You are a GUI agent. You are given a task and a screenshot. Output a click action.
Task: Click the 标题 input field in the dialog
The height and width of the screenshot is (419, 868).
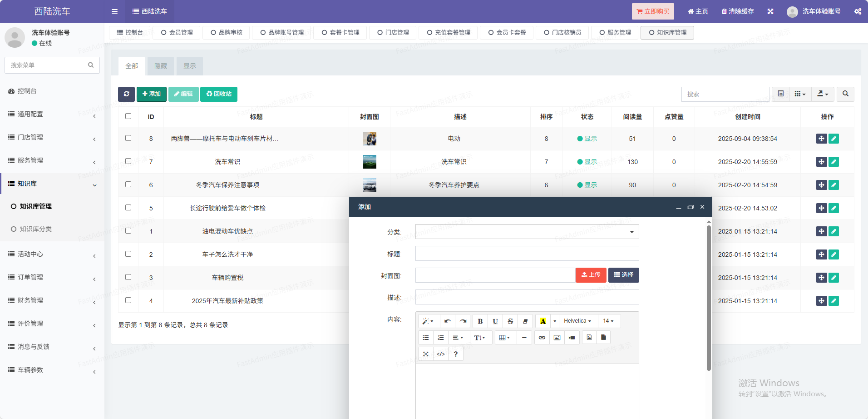tap(527, 254)
